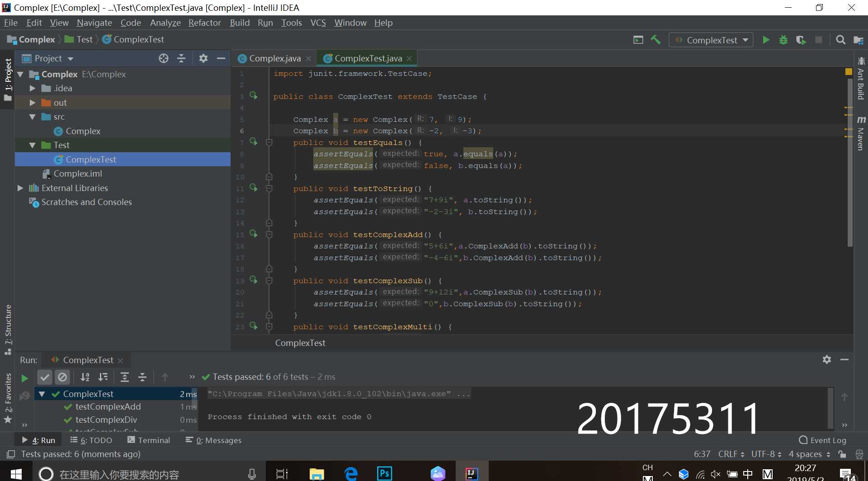Collapse the Test folder
The width and height of the screenshot is (868, 481).
click(33, 145)
